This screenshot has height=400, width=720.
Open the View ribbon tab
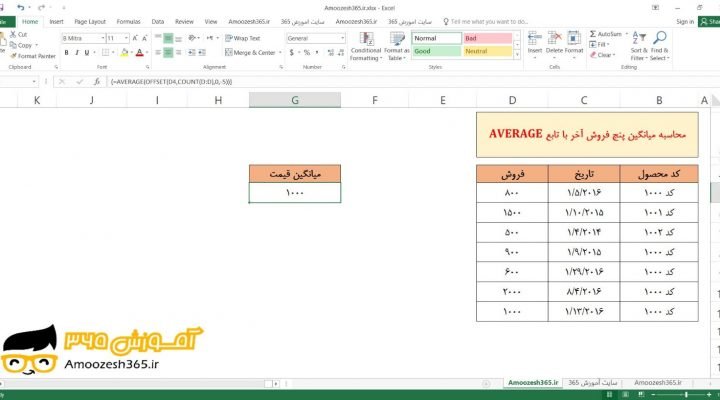211,22
